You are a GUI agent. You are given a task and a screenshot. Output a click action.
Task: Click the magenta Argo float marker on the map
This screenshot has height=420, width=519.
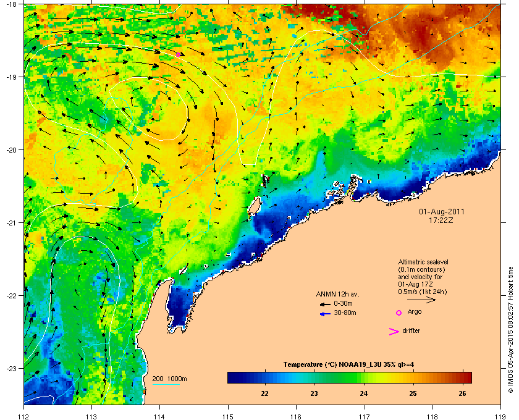(x=178, y=54)
